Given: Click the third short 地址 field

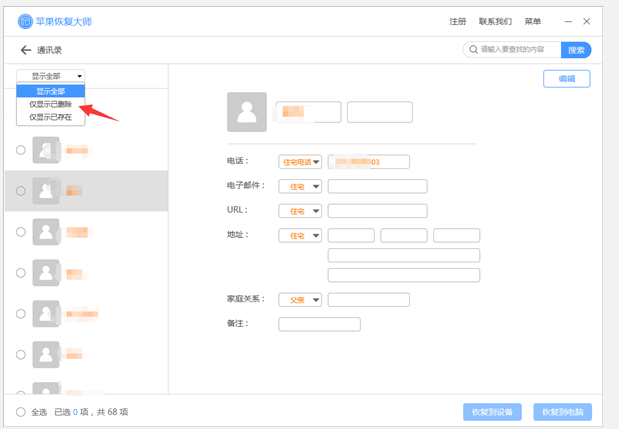Looking at the screenshot, I should click(456, 236).
